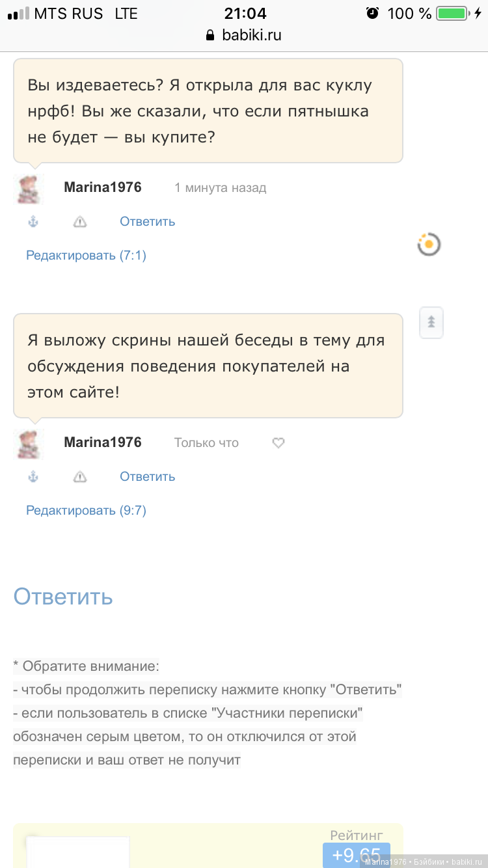This screenshot has width=488, height=868.
Task: Click the loading spinner indicator
Action: [429, 244]
